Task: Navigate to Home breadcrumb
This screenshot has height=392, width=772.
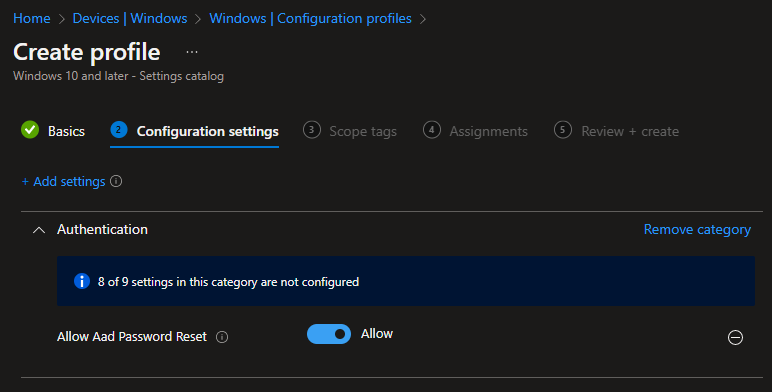Action: coord(32,18)
